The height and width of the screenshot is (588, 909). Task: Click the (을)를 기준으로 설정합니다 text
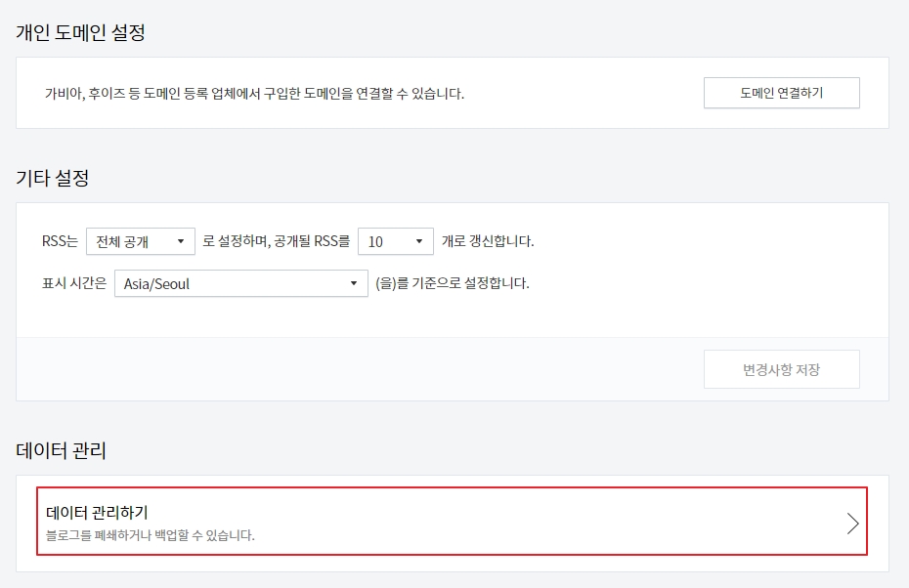click(x=453, y=283)
